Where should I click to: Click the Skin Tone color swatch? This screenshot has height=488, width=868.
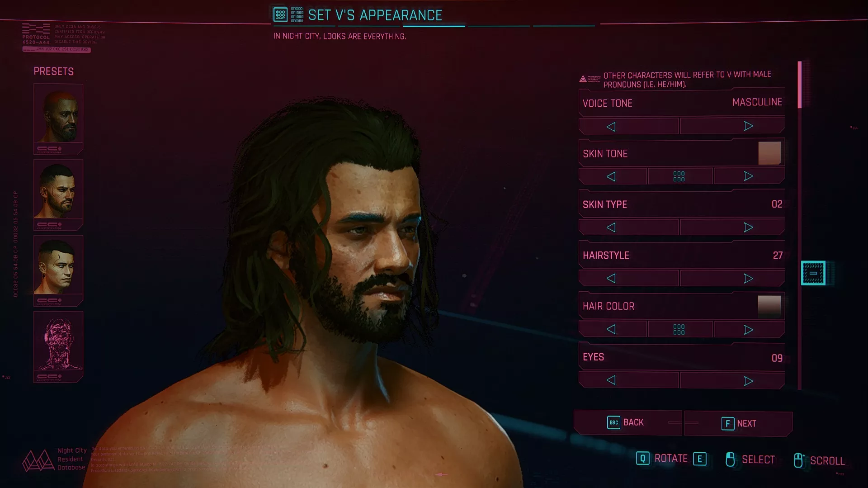(769, 153)
